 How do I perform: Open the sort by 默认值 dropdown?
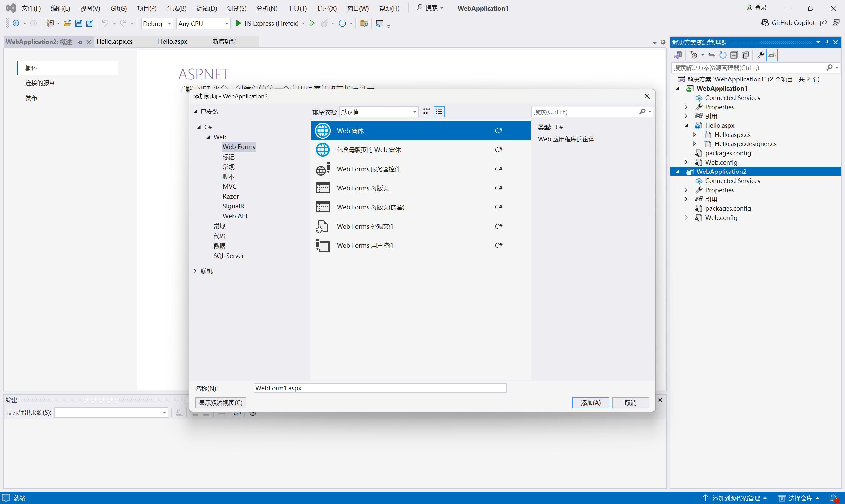pyautogui.click(x=379, y=112)
